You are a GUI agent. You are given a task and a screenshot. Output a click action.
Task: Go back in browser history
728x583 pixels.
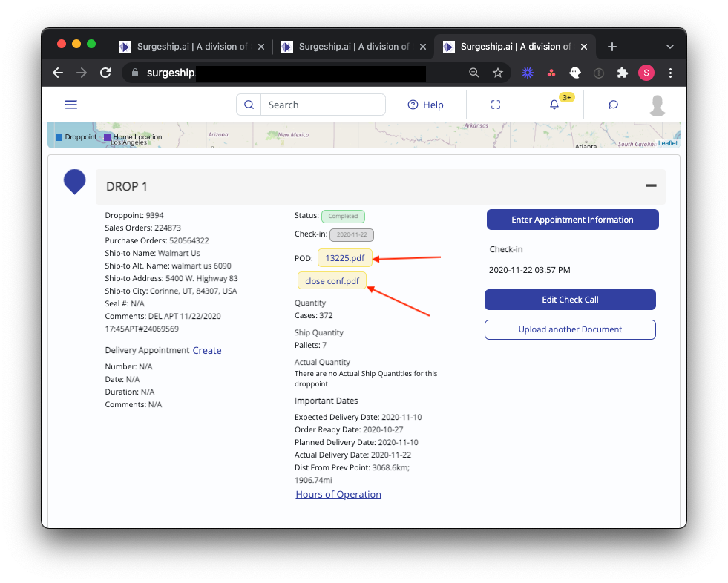(x=58, y=73)
